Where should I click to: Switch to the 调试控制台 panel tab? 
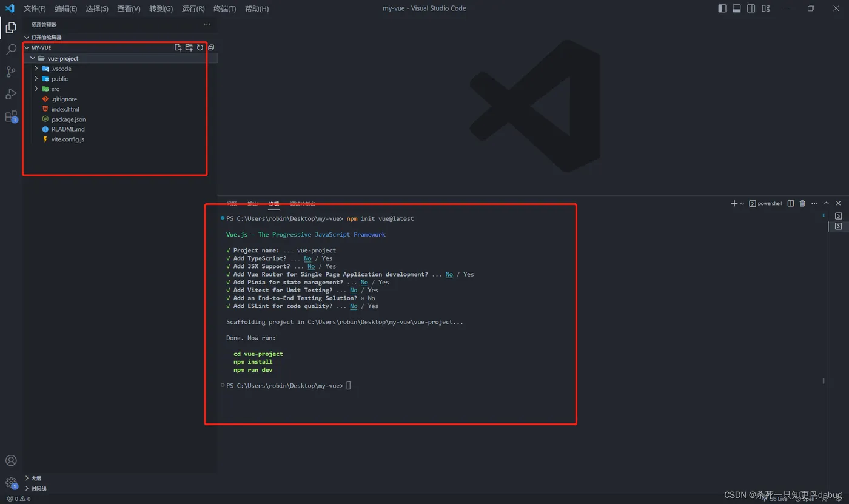pyautogui.click(x=303, y=204)
